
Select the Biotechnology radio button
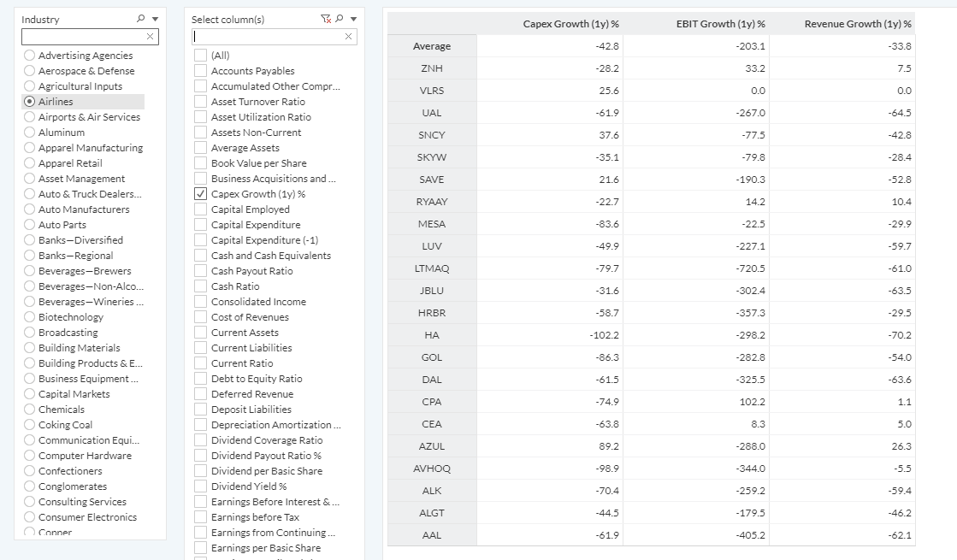pyautogui.click(x=29, y=316)
